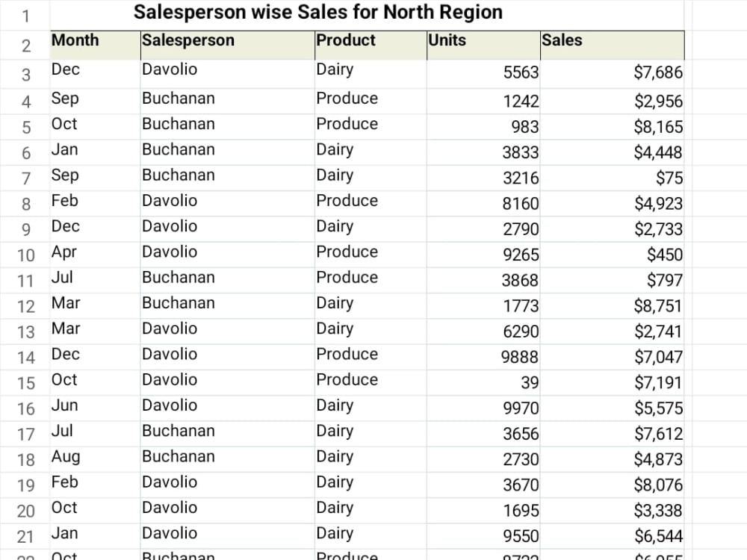Click the units cell showing 983

pyautogui.click(x=483, y=127)
